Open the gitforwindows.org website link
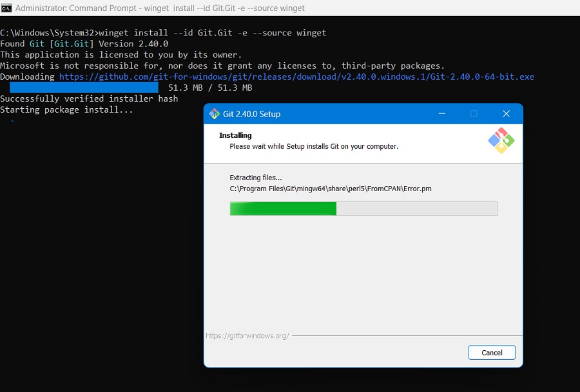 [248, 335]
